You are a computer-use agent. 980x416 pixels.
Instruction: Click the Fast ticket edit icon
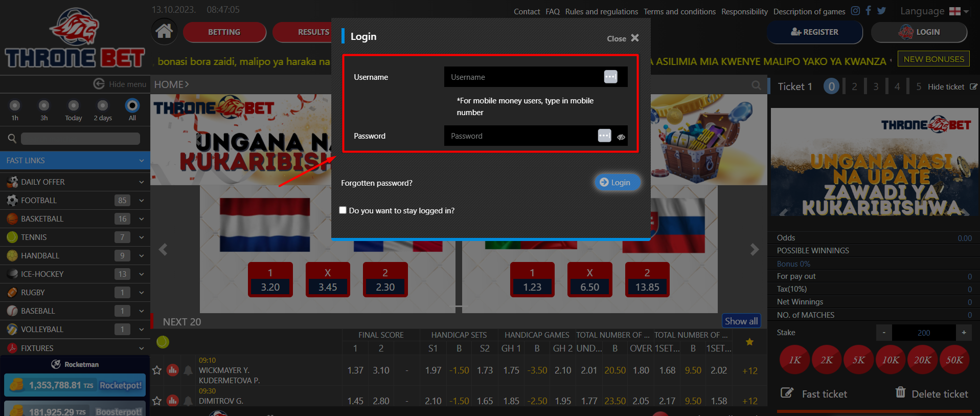[787, 393]
